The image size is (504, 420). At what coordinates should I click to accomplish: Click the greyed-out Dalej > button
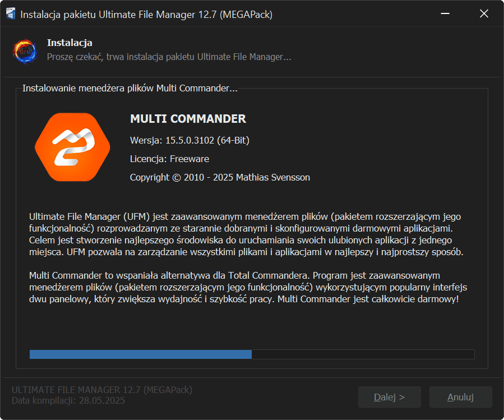pyautogui.click(x=389, y=397)
